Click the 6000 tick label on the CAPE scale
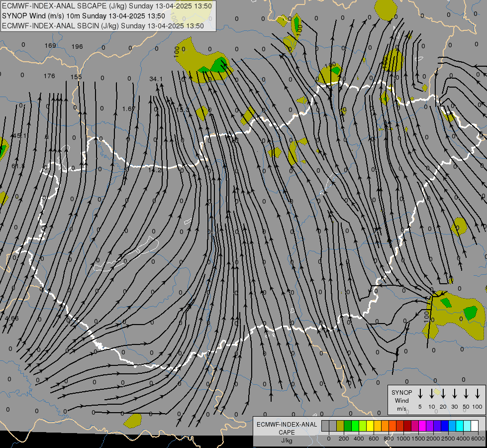This screenshot has width=487, height=448. point(478,439)
